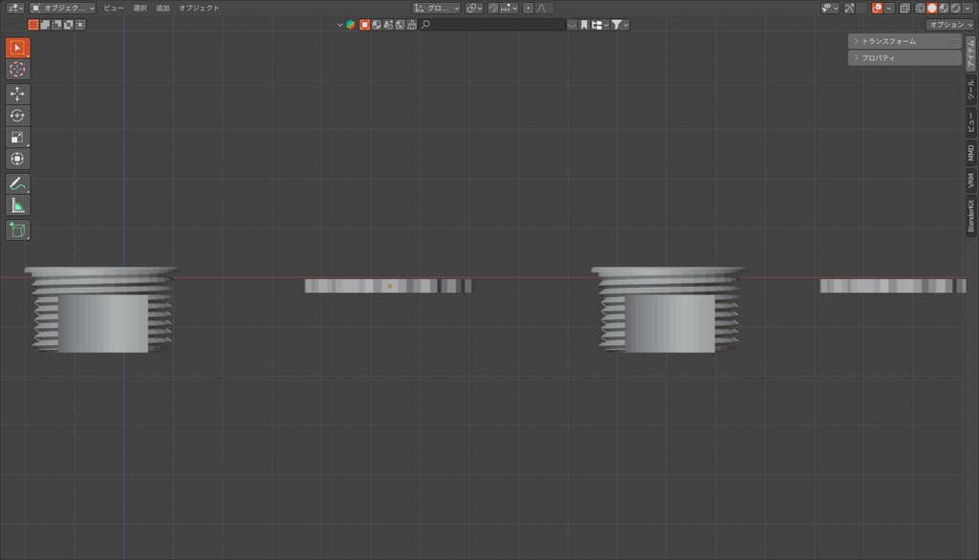Pick the combined Transform tool

pos(17,160)
